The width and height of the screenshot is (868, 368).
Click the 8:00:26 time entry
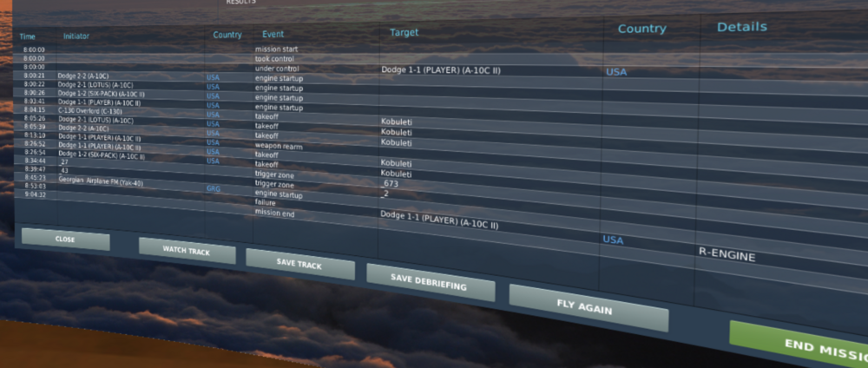[35, 92]
